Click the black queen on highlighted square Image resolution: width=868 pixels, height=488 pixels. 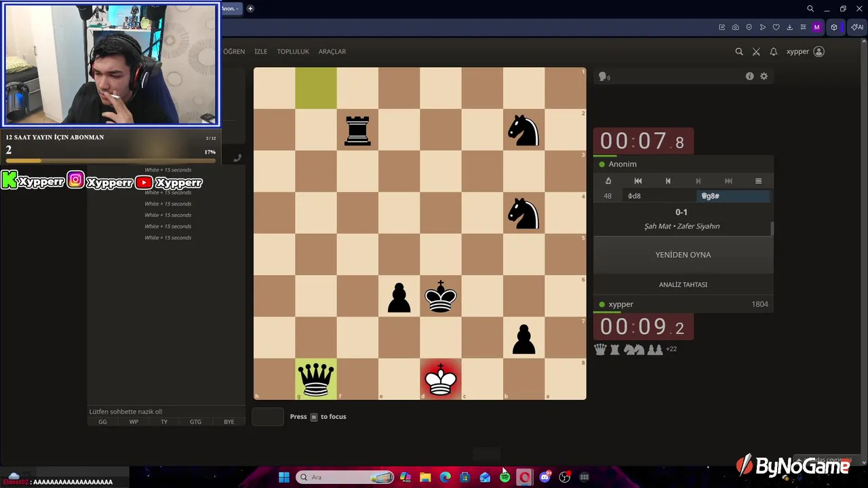point(316,379)
